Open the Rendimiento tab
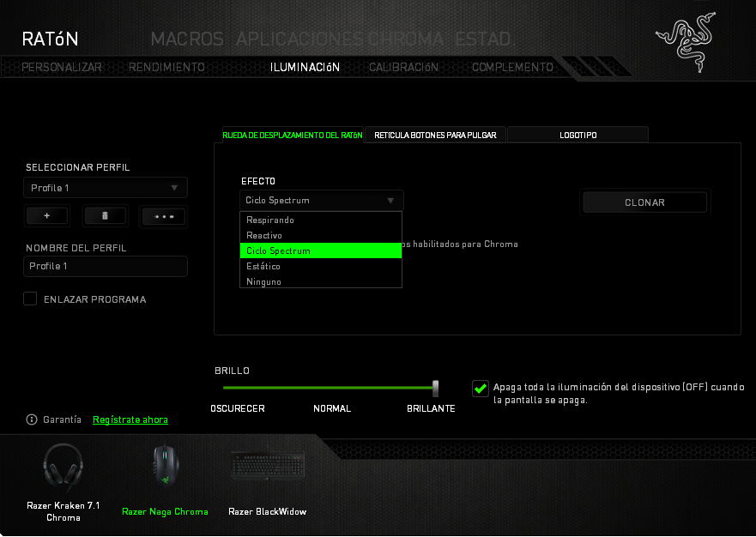Image resolution: width=756 pixels, height=537 pixels. (x=166, y=67)
